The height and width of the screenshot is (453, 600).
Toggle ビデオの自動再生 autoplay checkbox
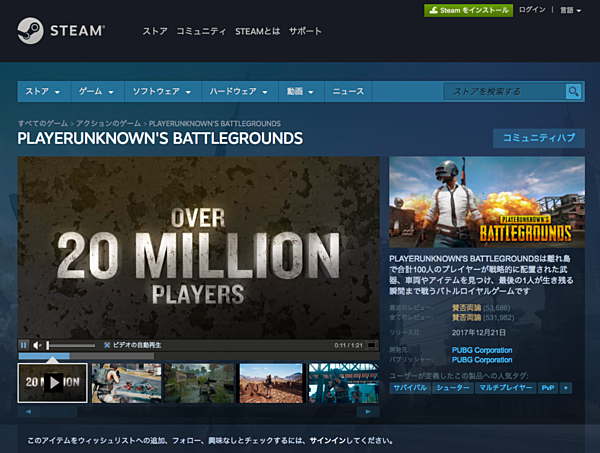pos(107,345)
